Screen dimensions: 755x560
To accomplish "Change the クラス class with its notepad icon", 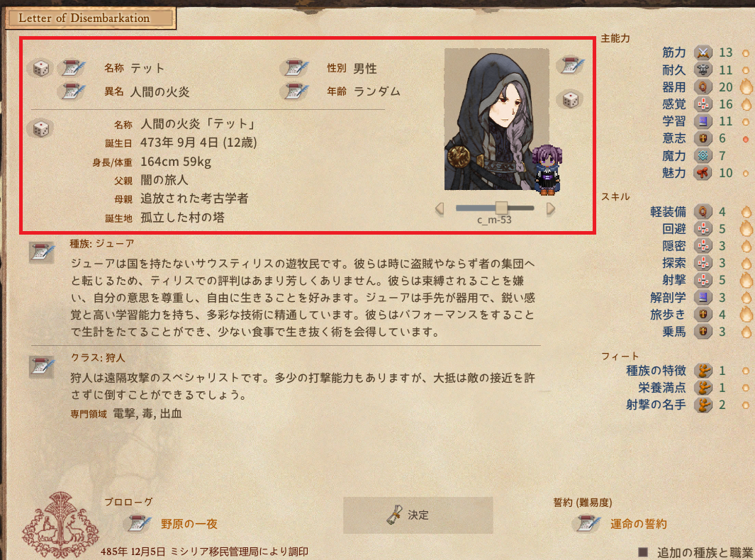I will tap(41, 367).
